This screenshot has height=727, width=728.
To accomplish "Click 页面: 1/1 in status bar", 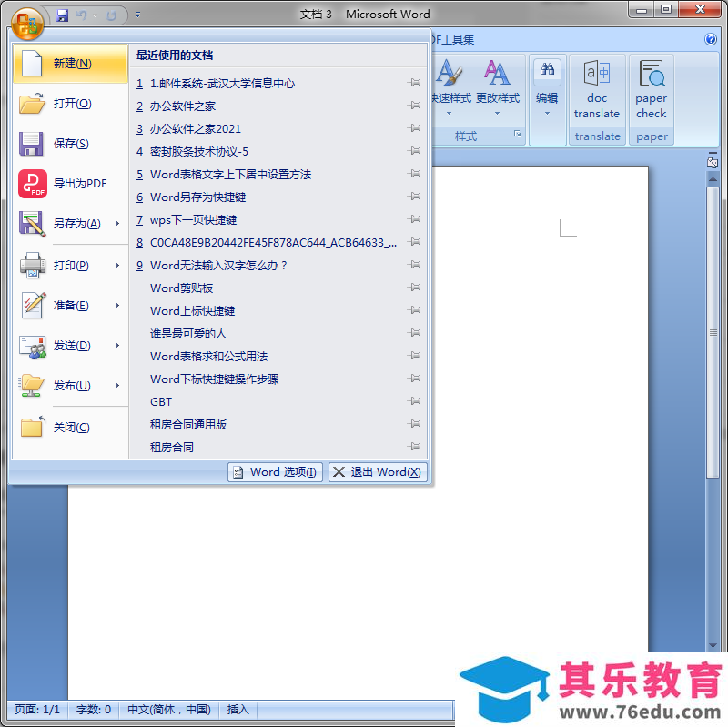I will [x=37, y=710].
